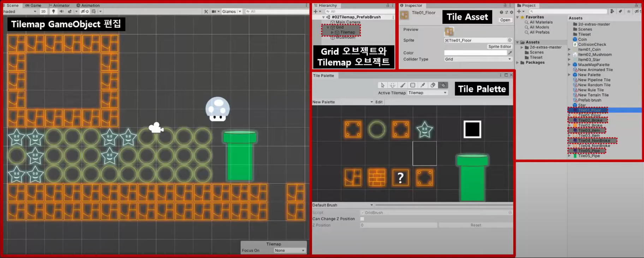The width and height of the screenshot is (644, 258).
Task: Click the Scene view search field
Action: point(277,11)
